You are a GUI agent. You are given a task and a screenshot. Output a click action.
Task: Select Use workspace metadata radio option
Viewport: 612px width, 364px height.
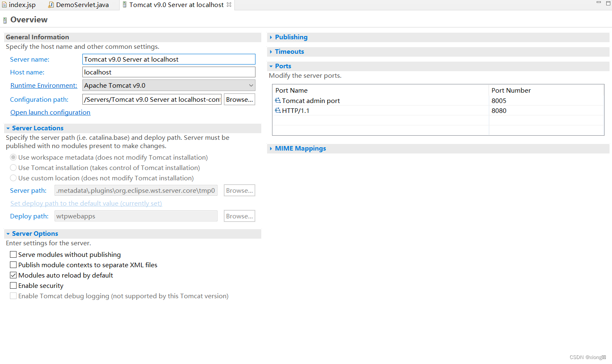(x=13, y=157)
